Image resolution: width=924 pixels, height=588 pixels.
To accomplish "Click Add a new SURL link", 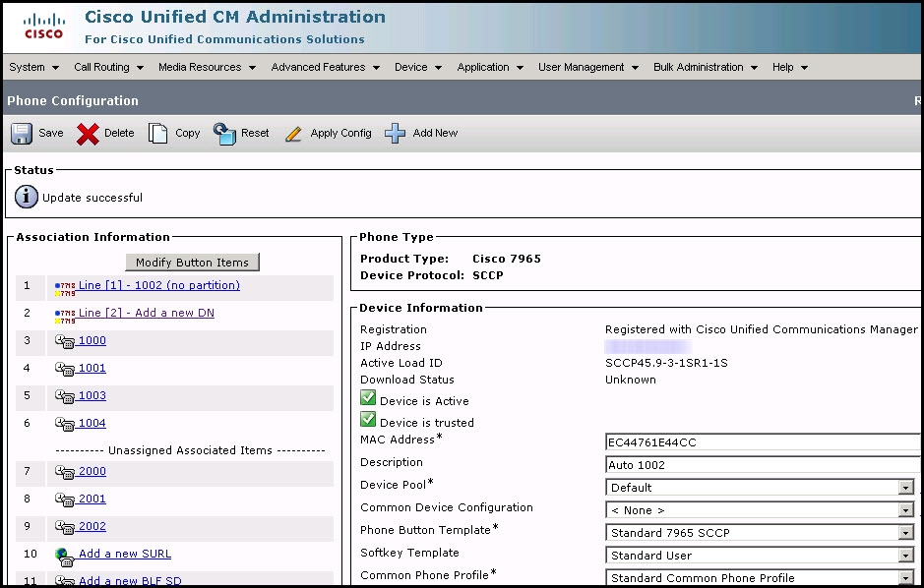I will tap(125, 554).
